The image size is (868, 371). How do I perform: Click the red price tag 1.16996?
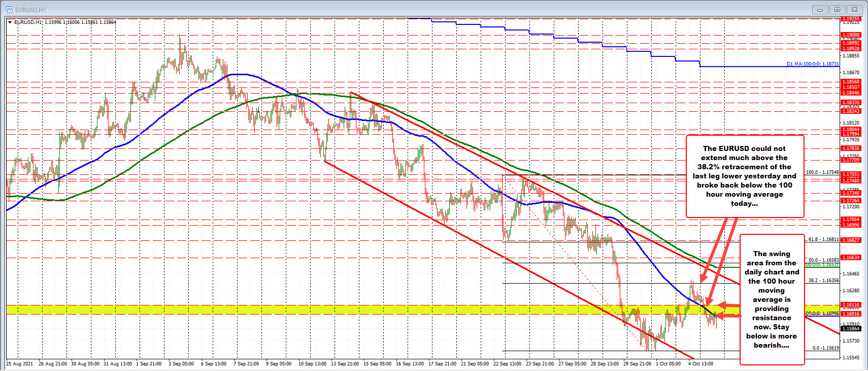851,225
